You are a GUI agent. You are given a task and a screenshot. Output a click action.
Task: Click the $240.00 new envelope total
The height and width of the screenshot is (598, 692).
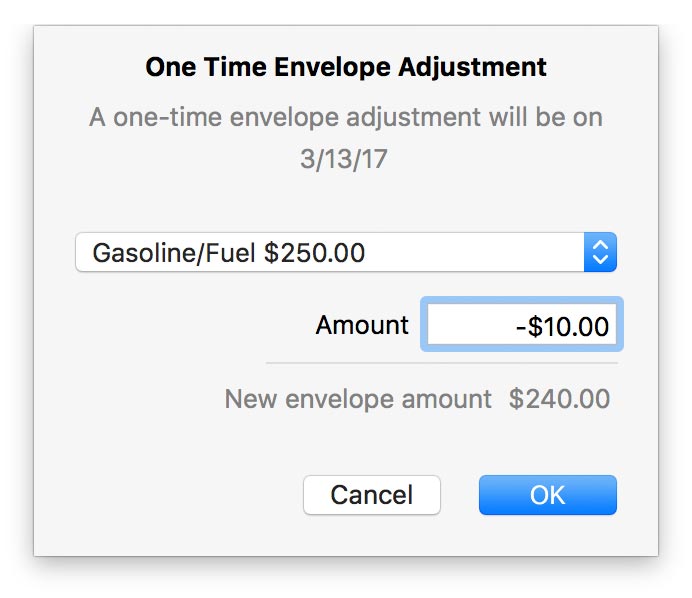tap(559, 399)
